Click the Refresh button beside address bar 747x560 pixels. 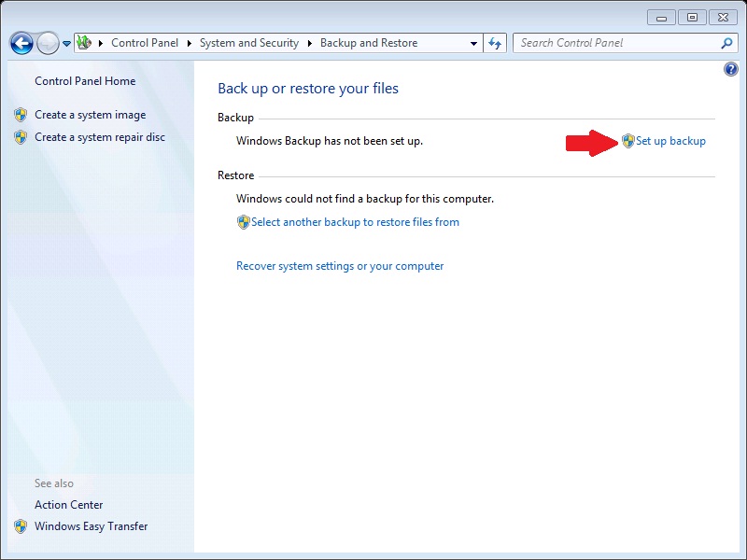[495, 43]
